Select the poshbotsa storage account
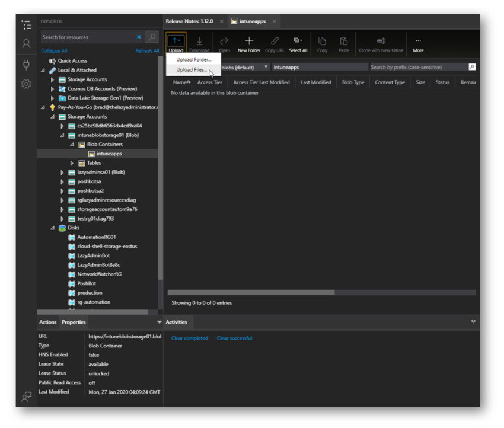The image size is (504, 428). click(89, 181)
